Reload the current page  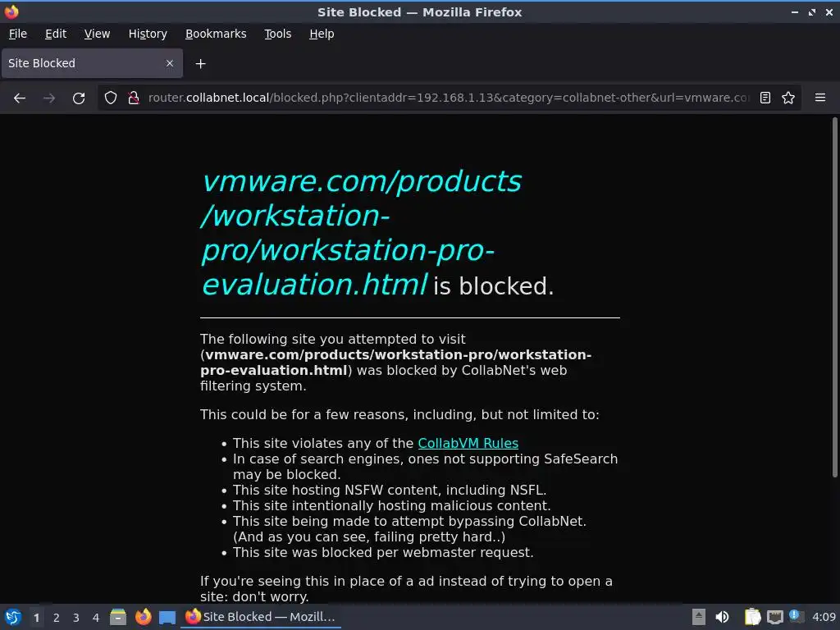coord(79,98)
